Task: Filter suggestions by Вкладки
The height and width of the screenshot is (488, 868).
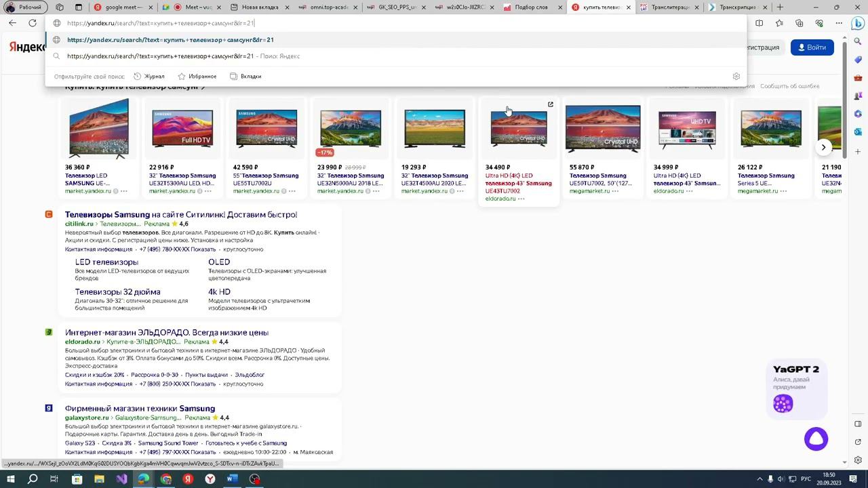Action: [x=245, y=77]
